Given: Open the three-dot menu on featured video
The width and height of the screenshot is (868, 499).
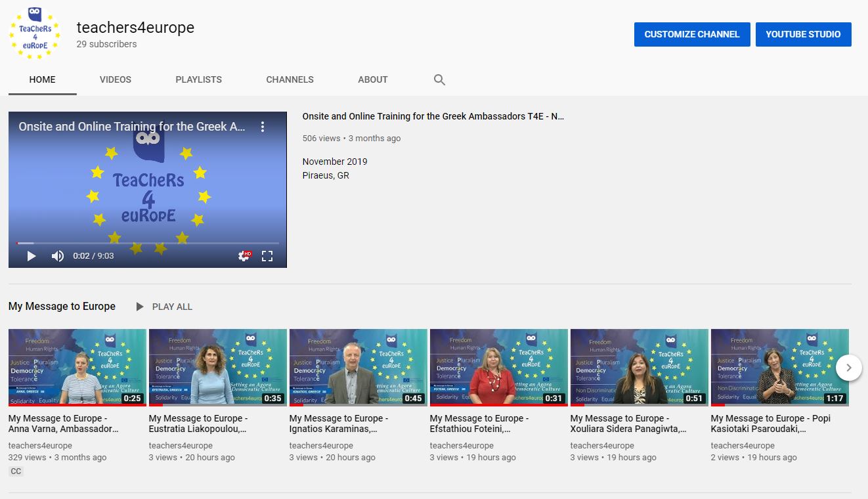Looking at the screenshot, I should pyautogui.click(x=262, y=127).
